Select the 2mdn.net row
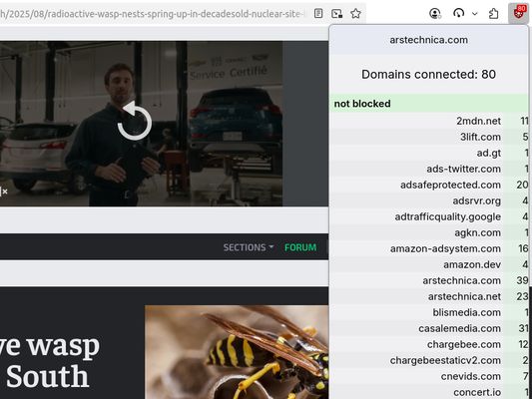Image resolution: width=532 pixels, height=399 pixels. tap(428, 121)
